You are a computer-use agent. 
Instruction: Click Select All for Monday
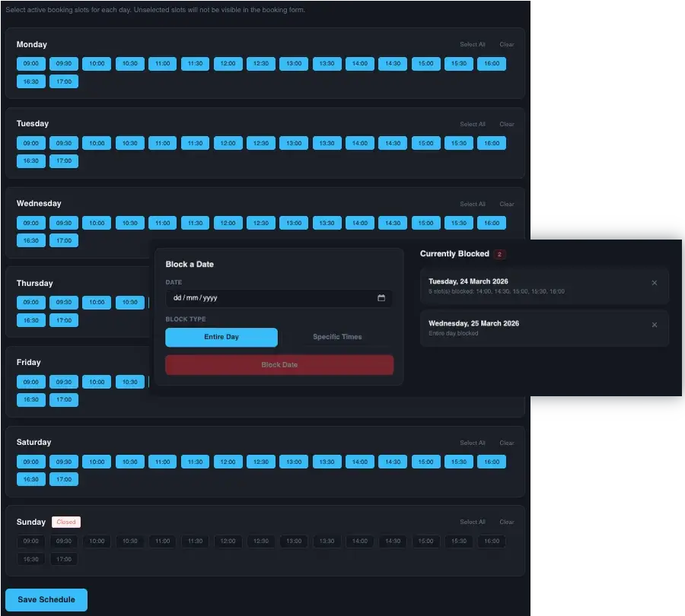point(472,45)
